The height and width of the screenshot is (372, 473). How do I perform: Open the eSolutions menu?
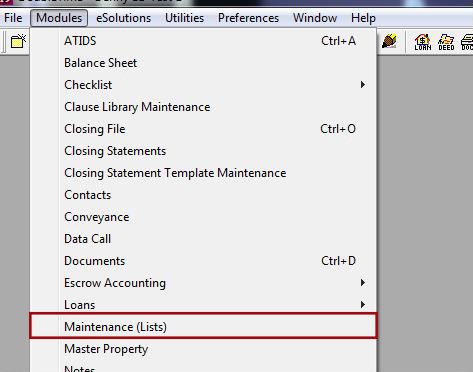123,18
